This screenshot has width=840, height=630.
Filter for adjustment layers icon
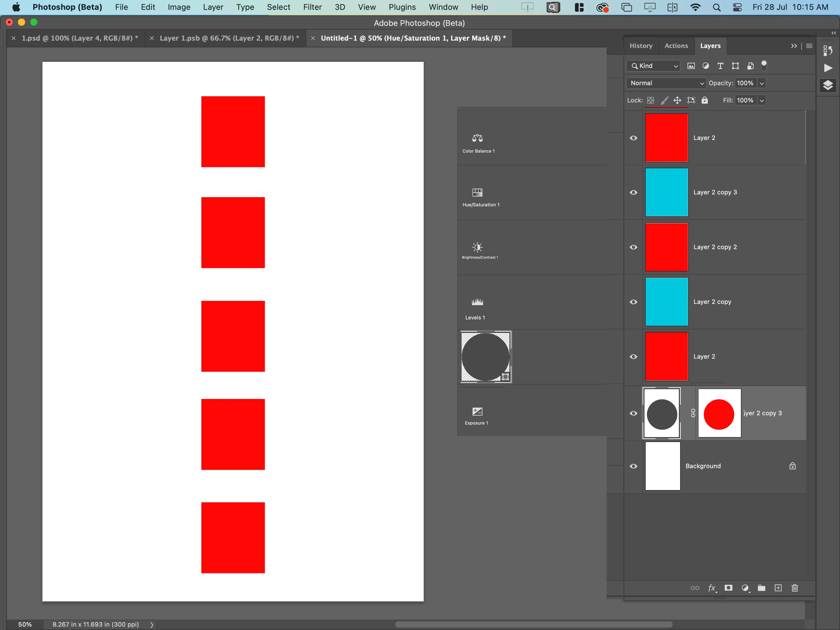[x=706, y=66]
